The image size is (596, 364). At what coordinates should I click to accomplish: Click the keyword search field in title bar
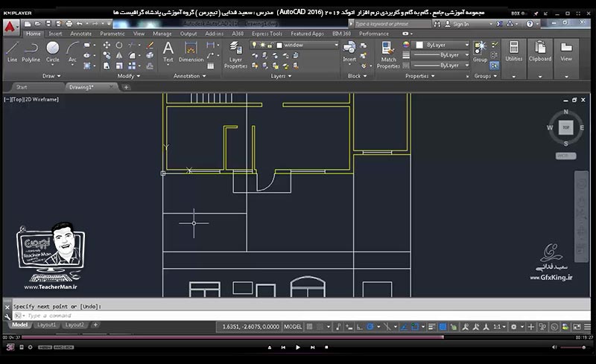point(393,24)
